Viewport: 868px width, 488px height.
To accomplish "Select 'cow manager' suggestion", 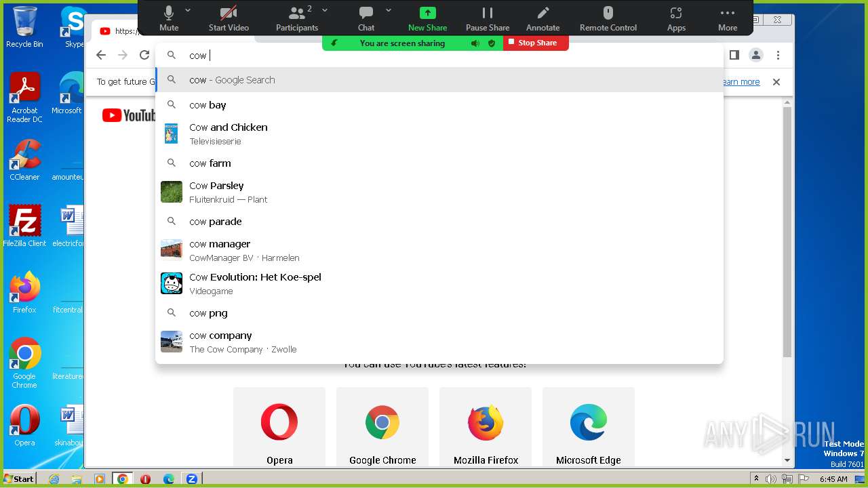I will tap(439, 250).
